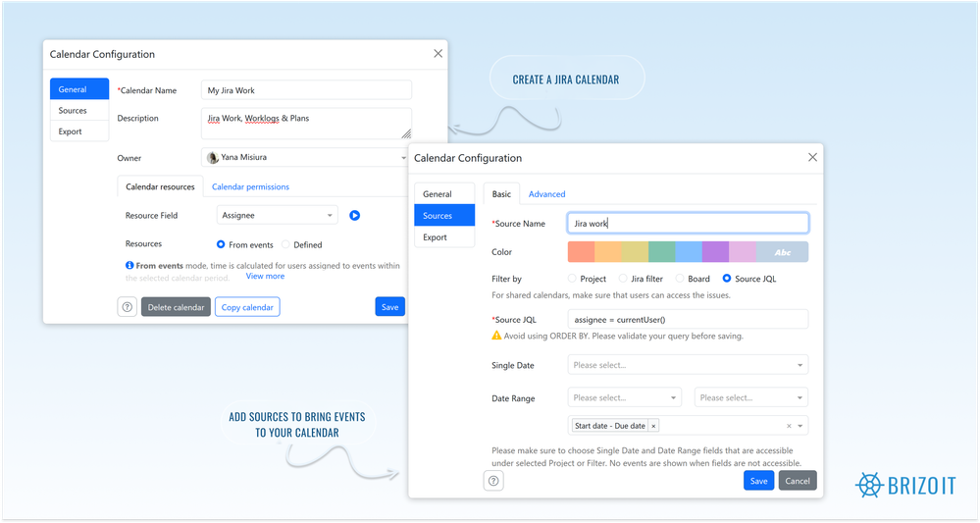Choose 'Source JQL' as Filter by option

727,279
